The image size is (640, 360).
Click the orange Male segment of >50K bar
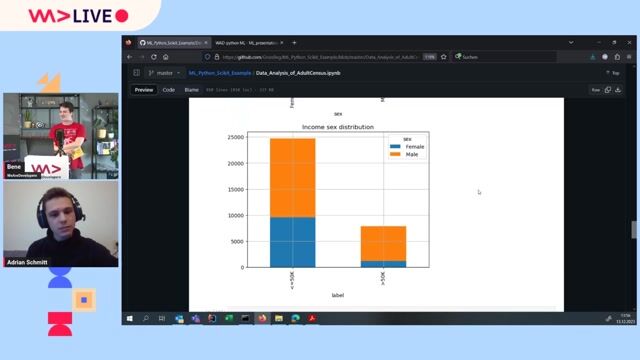pyautogui.click(x=384, y=244)
